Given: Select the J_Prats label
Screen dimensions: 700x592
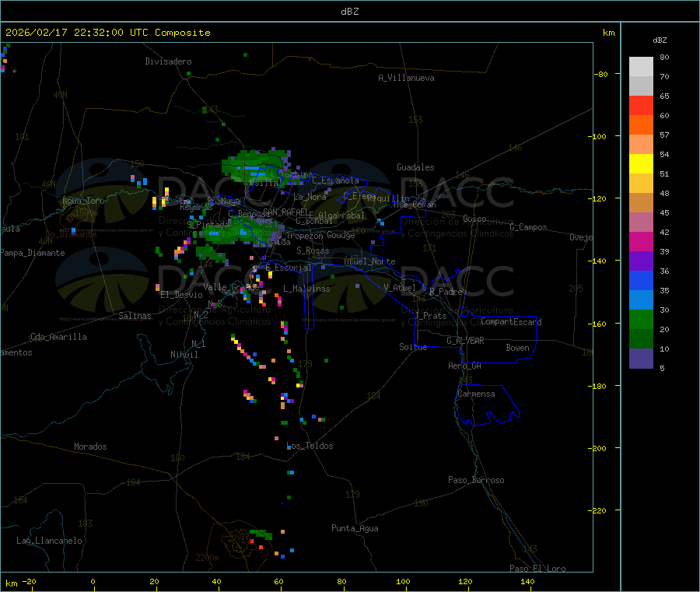Looking at the screenshot, I should coord(431,316).
